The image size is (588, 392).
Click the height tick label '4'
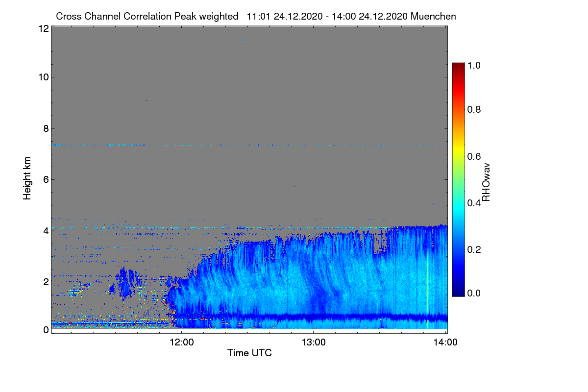pyautogui.click(x=46, y=230)
